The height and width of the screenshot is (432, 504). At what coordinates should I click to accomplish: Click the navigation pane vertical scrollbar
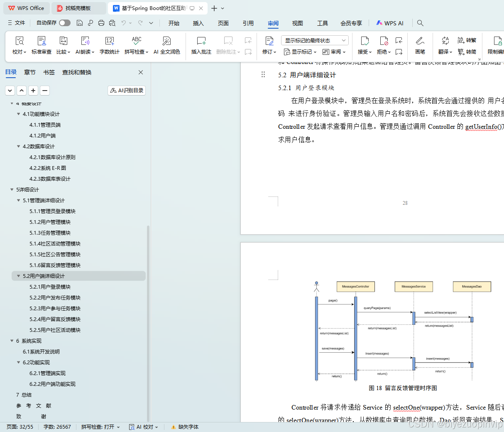[x=148, y=324]
